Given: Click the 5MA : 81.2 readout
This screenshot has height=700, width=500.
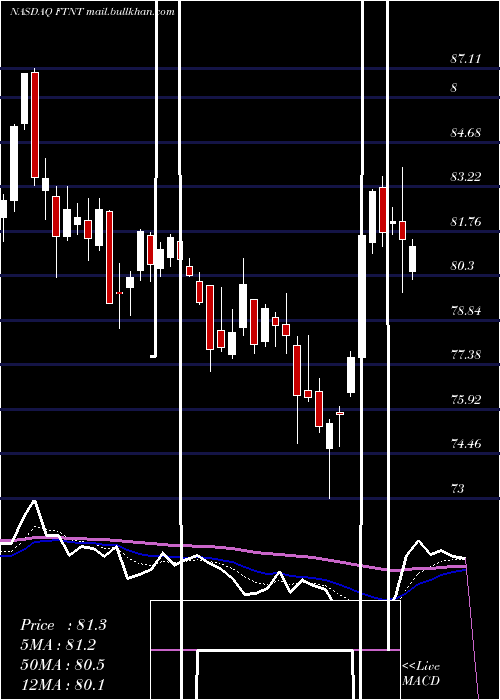Looking at the screenshot, I should (x=58, y=645).
